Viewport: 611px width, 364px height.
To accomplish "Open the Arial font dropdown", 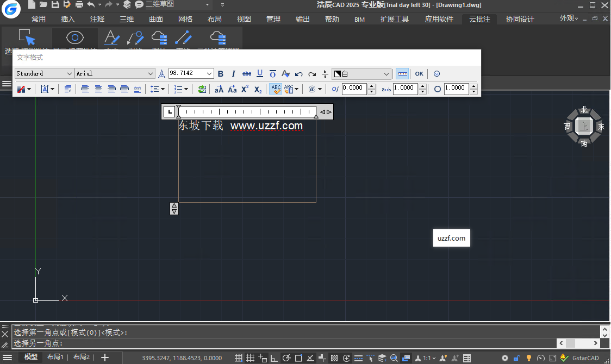I will click(x=151, y=74).
